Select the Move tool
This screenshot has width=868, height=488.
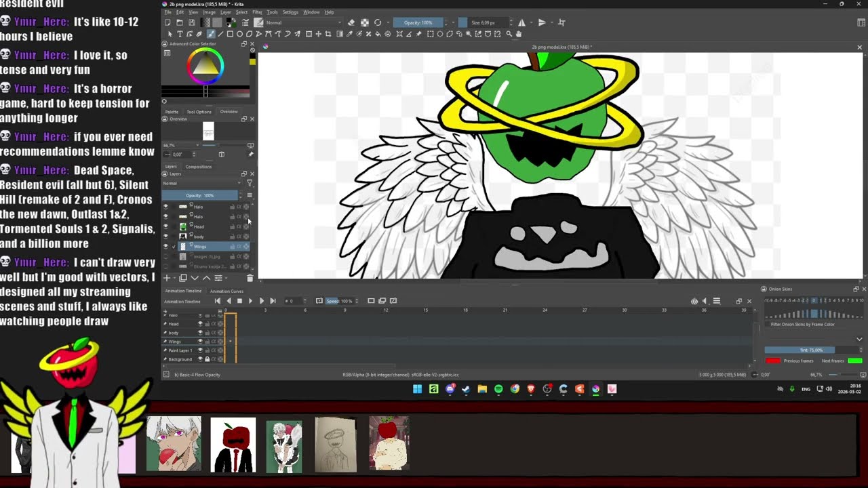coord(318,34)
